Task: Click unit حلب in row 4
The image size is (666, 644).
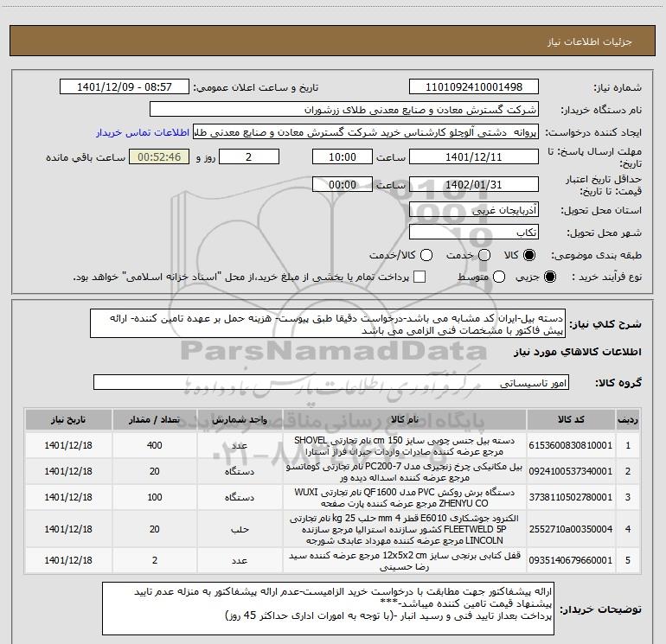Action: point(240,529)
